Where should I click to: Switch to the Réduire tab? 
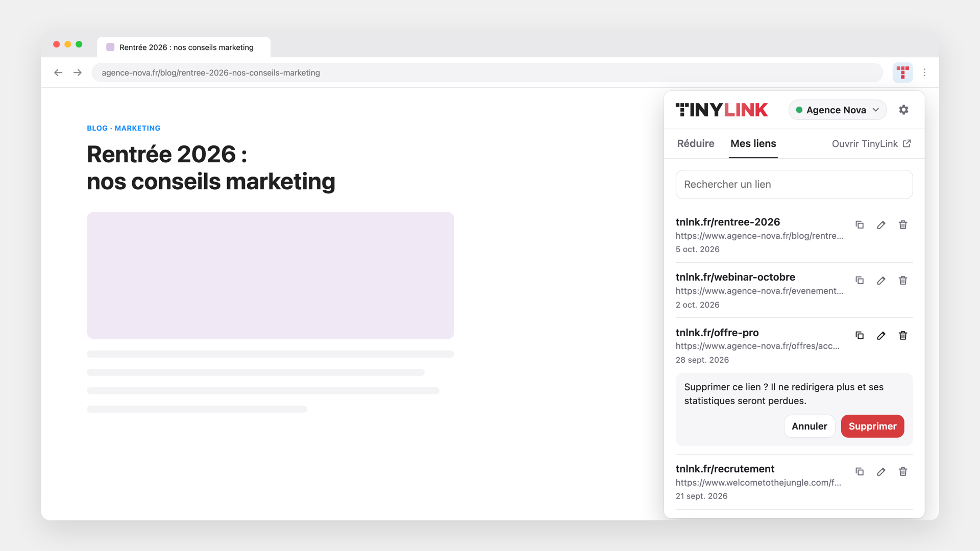pyautogui.click(x=695, y=143)
